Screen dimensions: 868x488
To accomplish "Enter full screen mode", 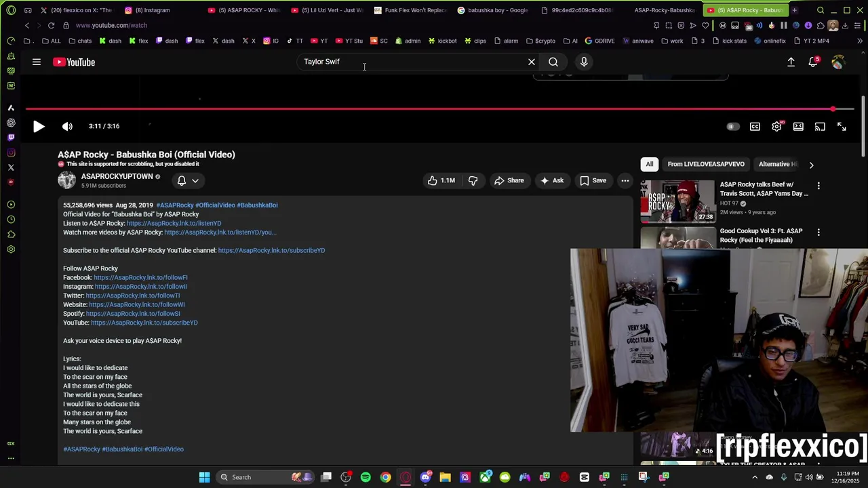I will coord(842,127).
